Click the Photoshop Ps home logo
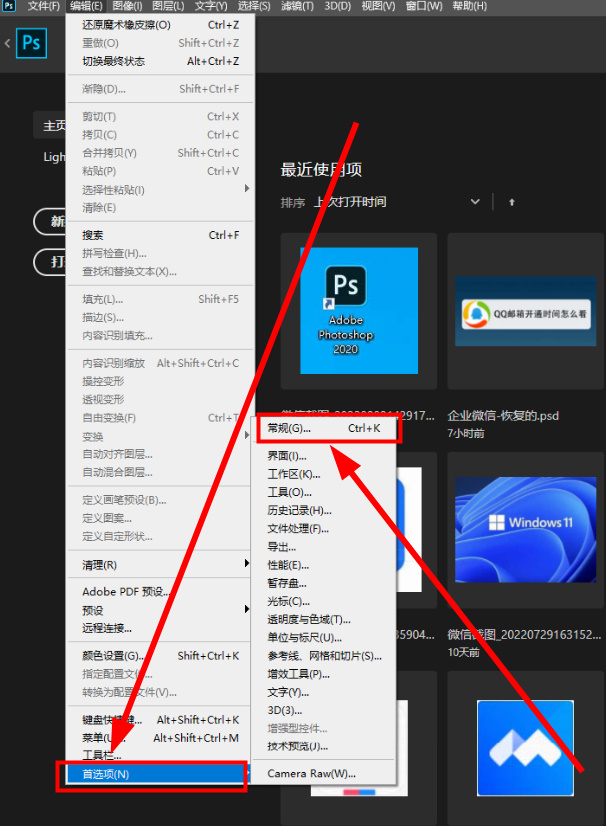 point(31,43)
